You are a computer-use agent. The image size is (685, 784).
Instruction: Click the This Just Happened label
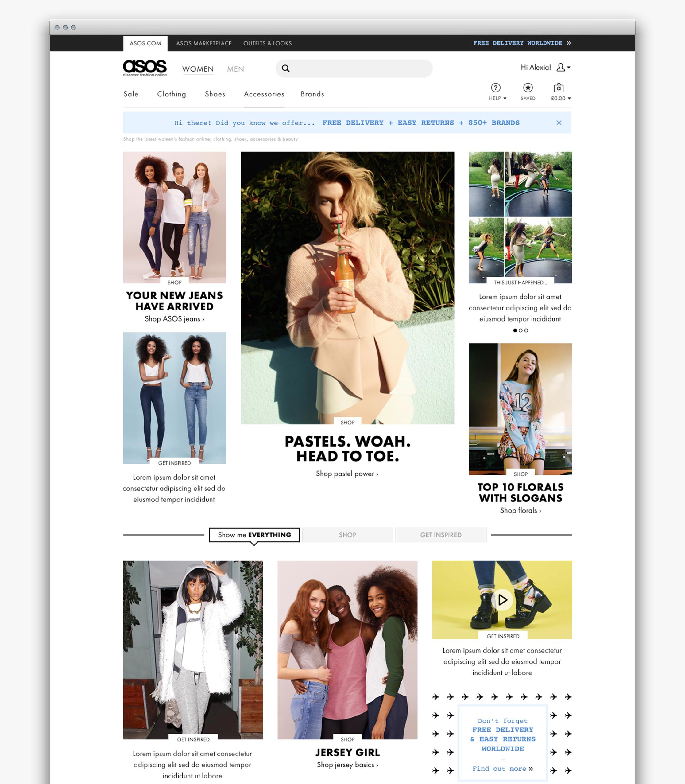(520, 283)
